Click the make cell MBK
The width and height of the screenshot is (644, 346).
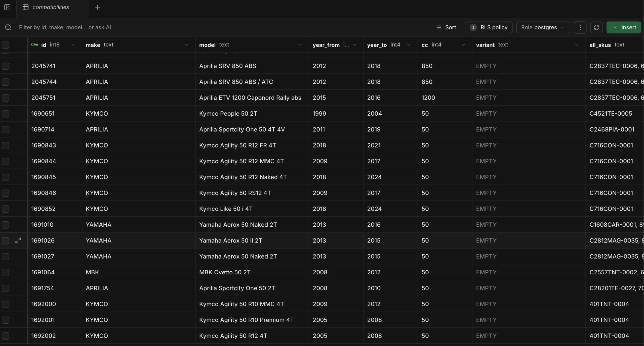tap(139, 272)
